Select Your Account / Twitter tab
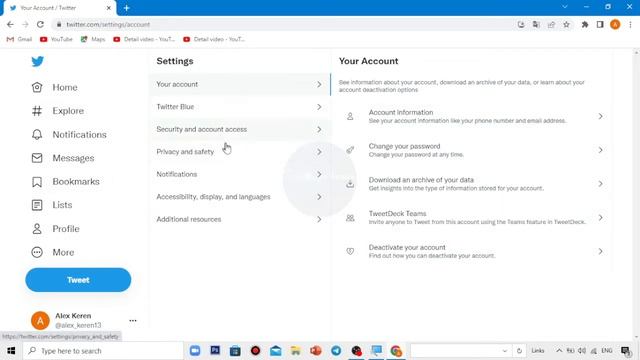The width and height of the screenshot is (640, 360). (x=60, y=8)
